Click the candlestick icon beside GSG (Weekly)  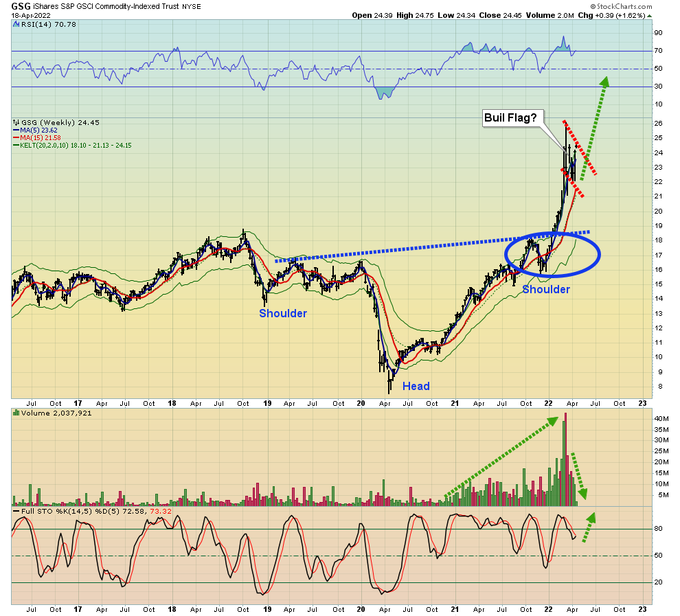16,123
